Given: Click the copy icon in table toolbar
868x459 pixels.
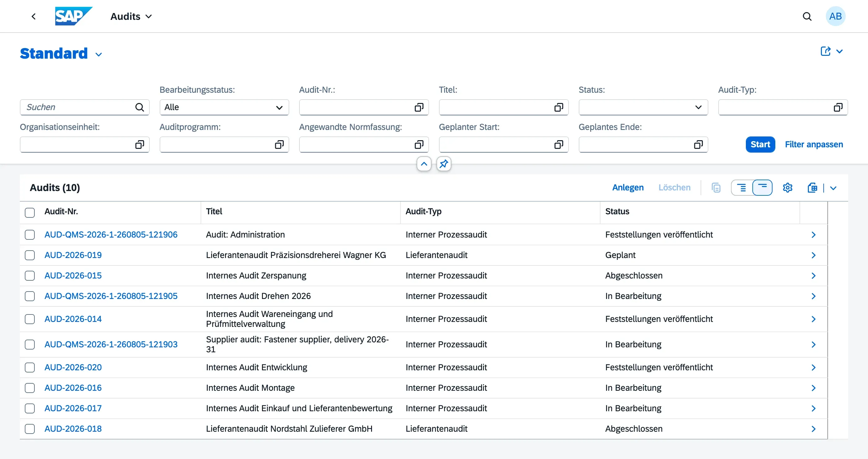Looking at the screenshot, I should click(716, 188).
